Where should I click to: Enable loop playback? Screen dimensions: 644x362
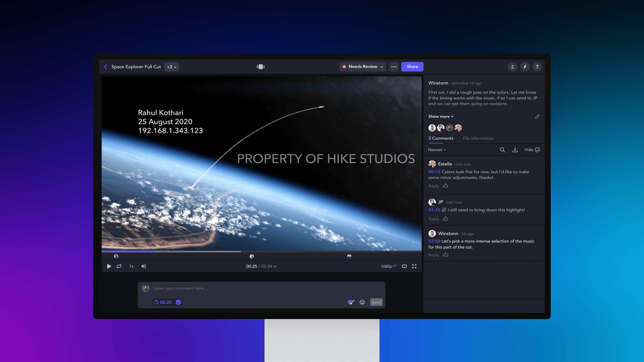point(119,266)
